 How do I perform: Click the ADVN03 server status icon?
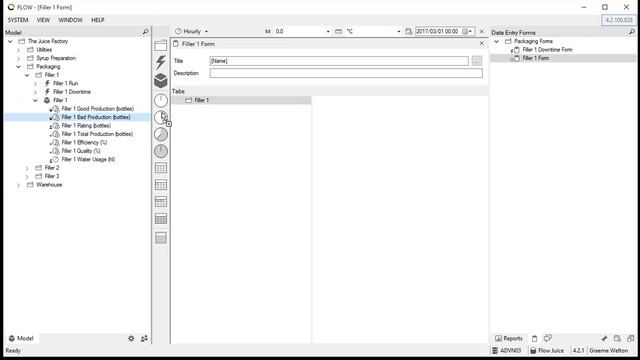[495, 351]
